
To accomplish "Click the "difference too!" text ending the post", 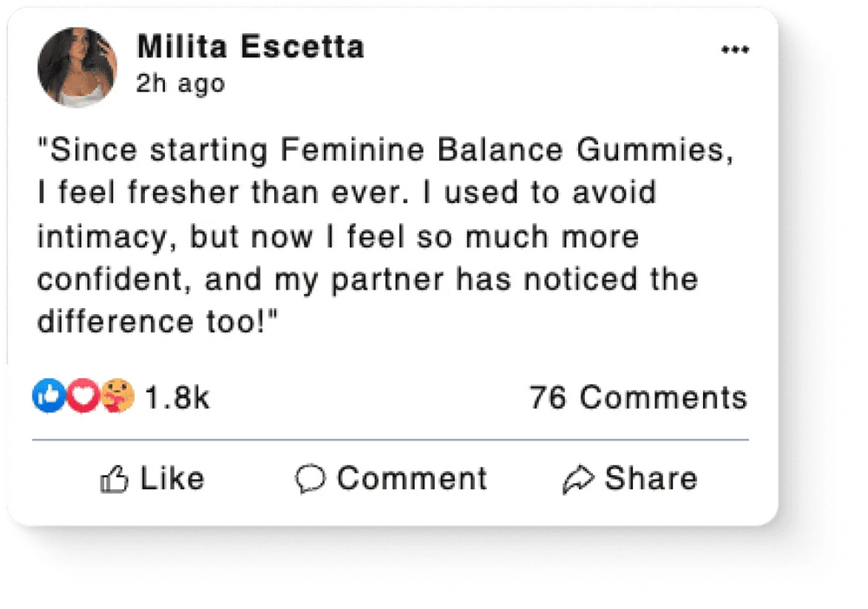I will click(x=156, y=321).
